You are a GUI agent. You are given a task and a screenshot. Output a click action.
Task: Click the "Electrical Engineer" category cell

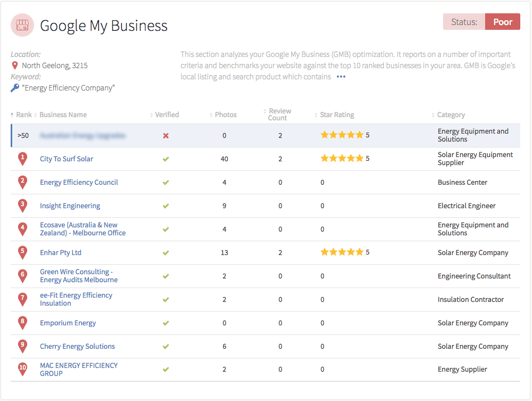[466, 206]
